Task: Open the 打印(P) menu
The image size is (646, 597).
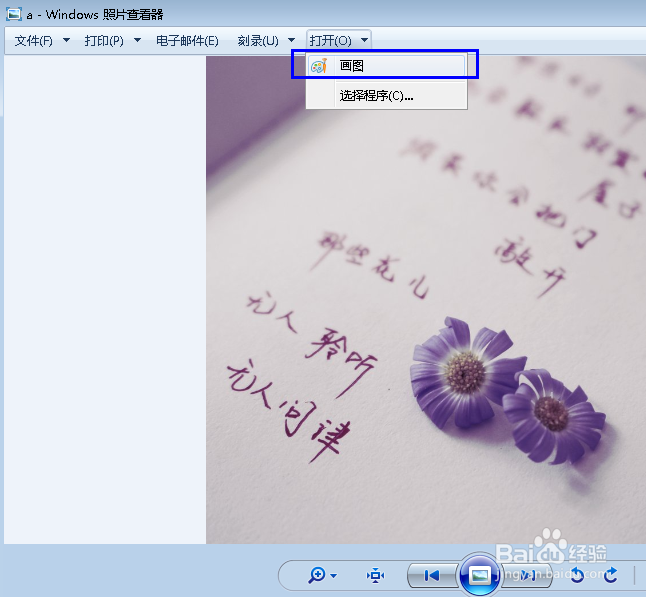Action: pos(104,40)
